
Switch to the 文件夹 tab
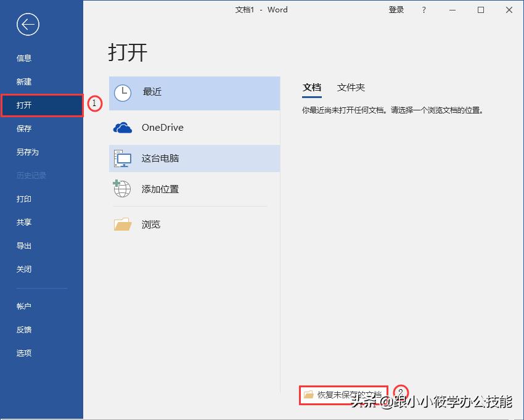(x=351, y=88)
